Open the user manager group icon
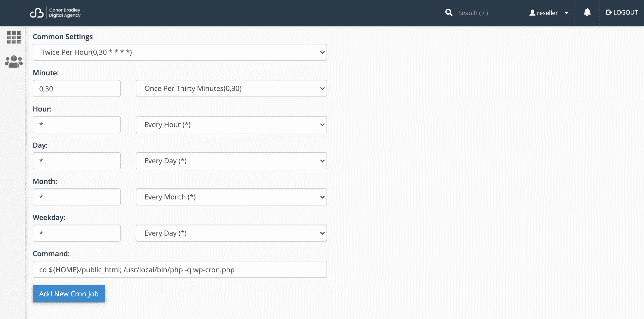This screenshot has height=319, width=644. [14, 62]
